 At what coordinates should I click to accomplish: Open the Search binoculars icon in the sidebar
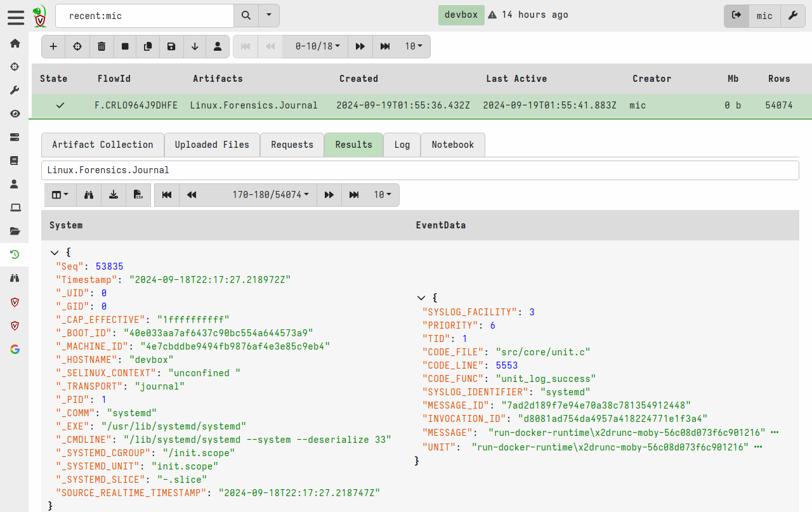coord(15,278)
